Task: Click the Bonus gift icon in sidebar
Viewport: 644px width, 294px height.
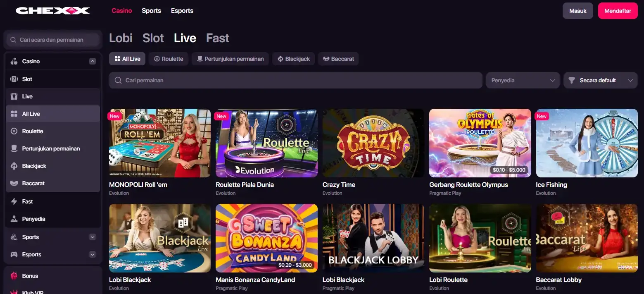Action: (14, 276)
